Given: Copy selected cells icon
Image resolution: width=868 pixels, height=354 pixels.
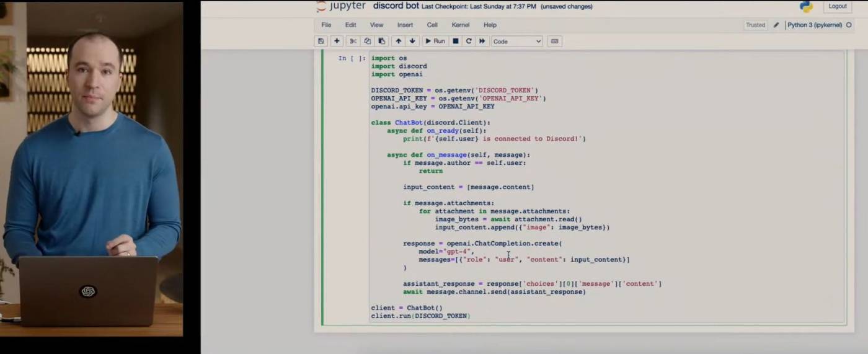Looking at the screenshot, I should point(367,42).
